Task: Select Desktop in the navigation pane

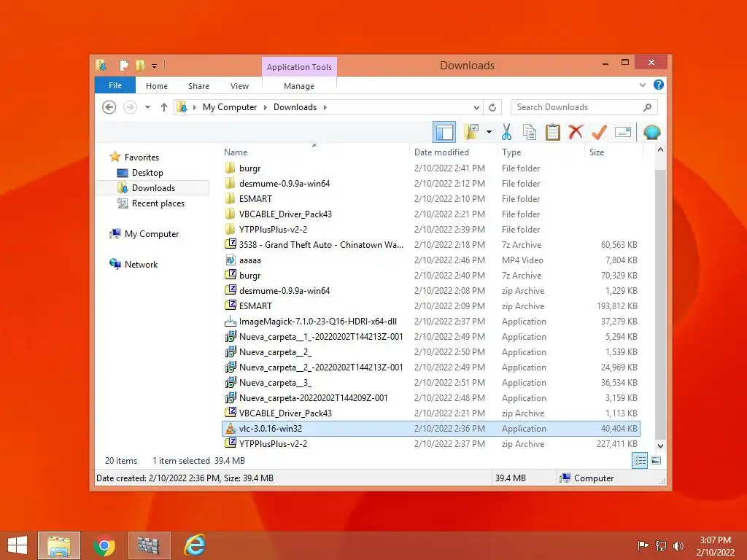Action: click(147, 172)
